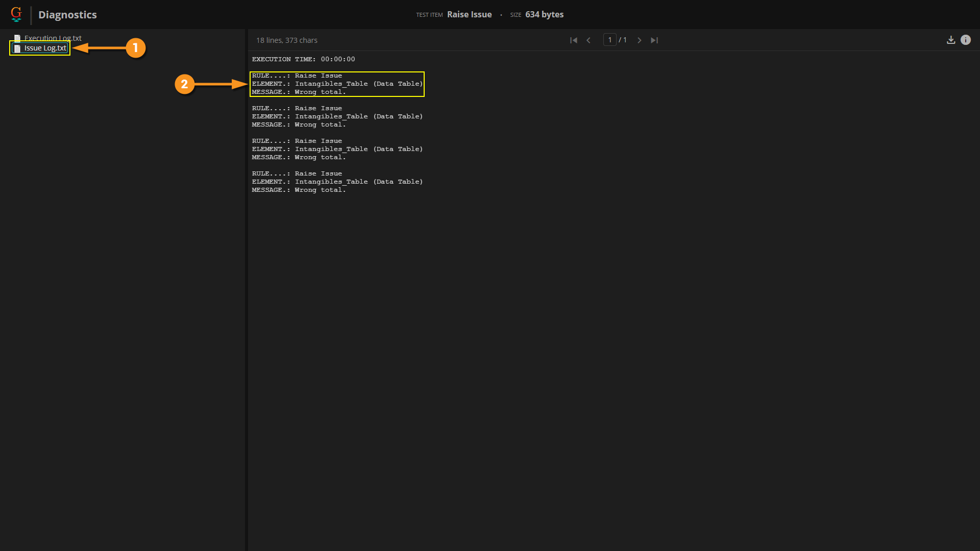Open the info icon details
Image resolution: width=980 pixels, height=551 pixels.
(966, 40)
